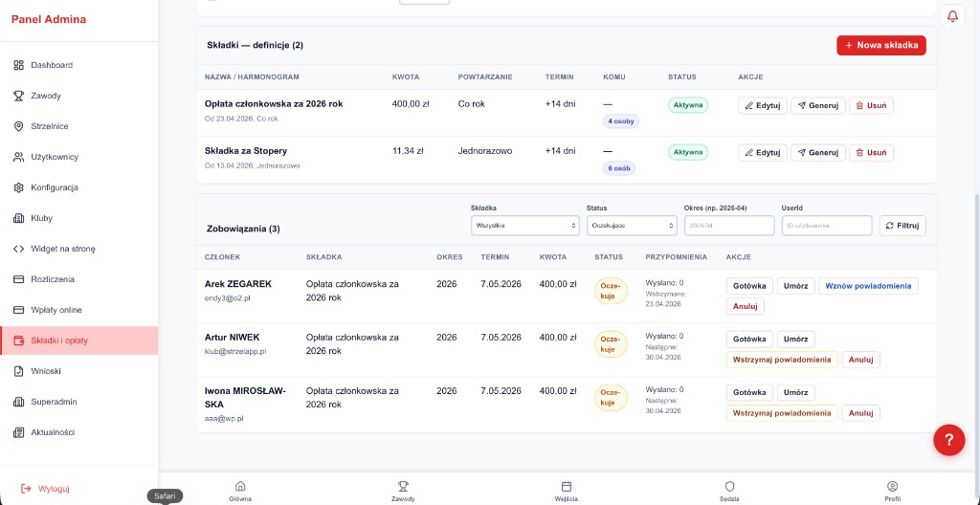980x505 pixels.
Task: Click Generuj for Składka za Stopery
Action: [817, 152]
